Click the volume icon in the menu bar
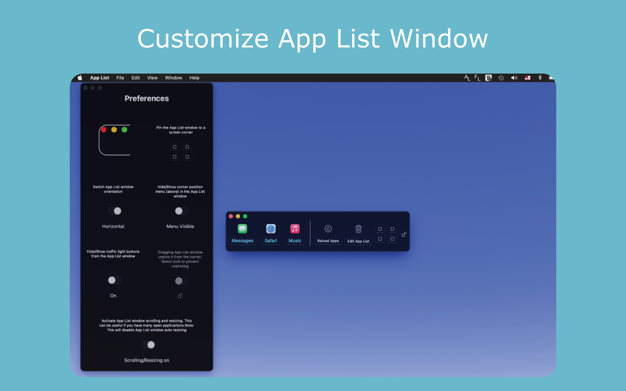Image resolution: width=626 pixels, height=391 pixels. (x=514, y=78)
